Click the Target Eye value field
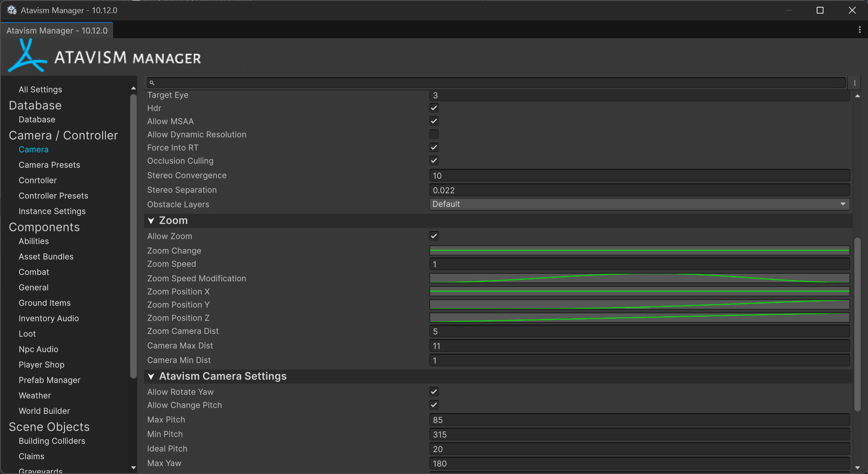Screen dimensions: 868x474 (640, 95)
